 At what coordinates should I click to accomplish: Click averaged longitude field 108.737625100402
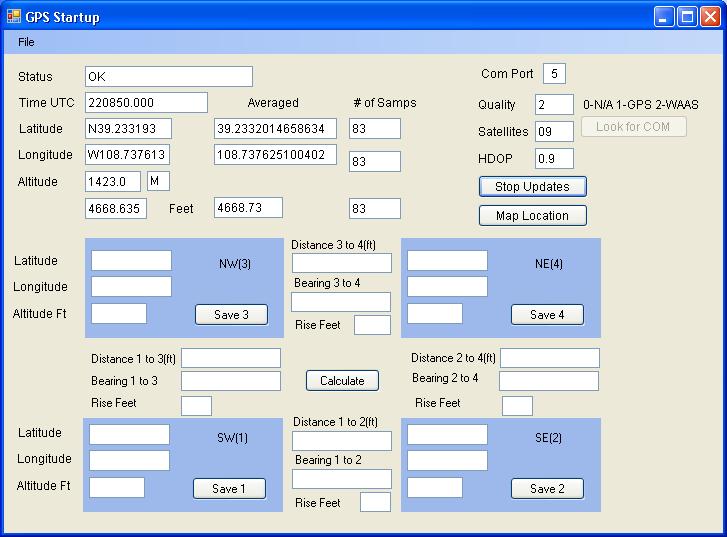click(275, 154)
